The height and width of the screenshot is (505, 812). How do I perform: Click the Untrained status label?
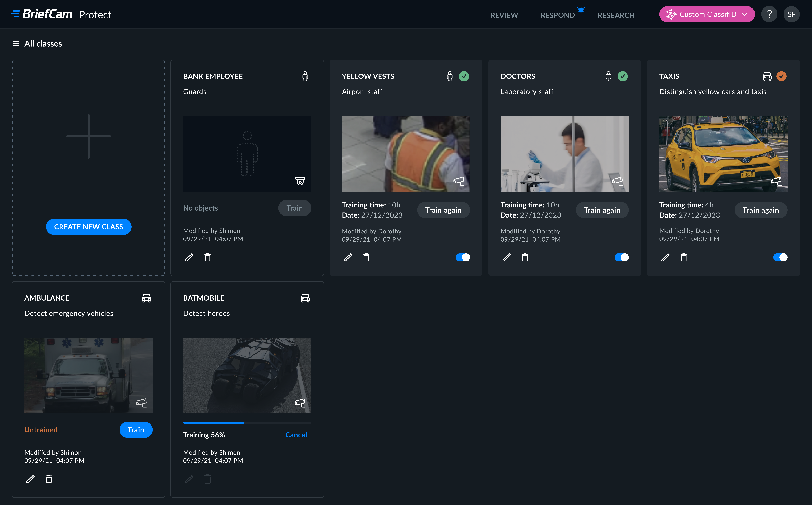pyautogui.click(x=41, y=430)
